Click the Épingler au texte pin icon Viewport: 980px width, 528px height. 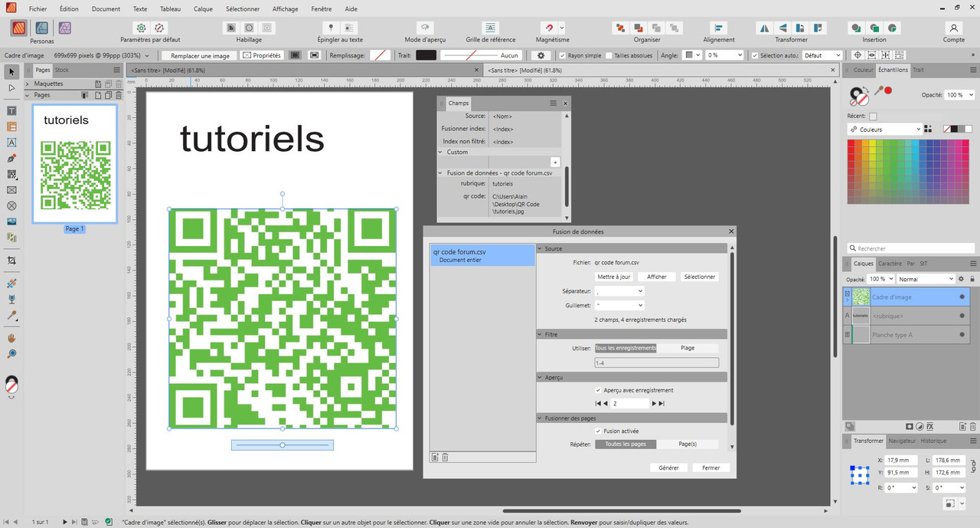(331, 28)
